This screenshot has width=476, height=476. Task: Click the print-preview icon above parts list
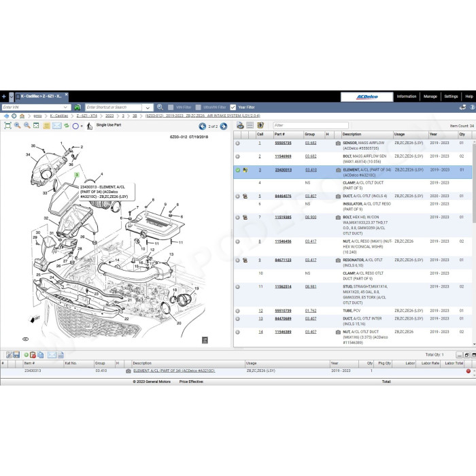coord(240,125)
